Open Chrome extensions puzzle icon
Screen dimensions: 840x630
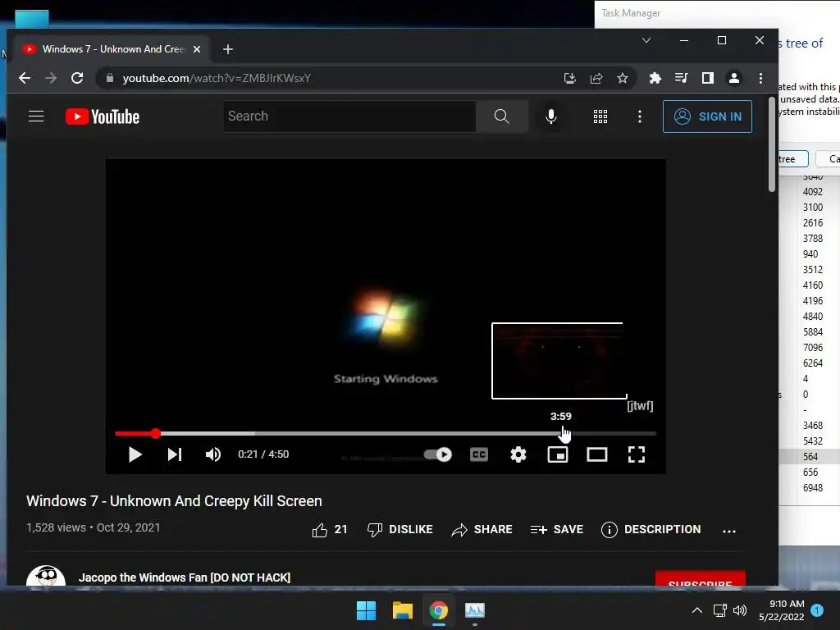point(655,78)
